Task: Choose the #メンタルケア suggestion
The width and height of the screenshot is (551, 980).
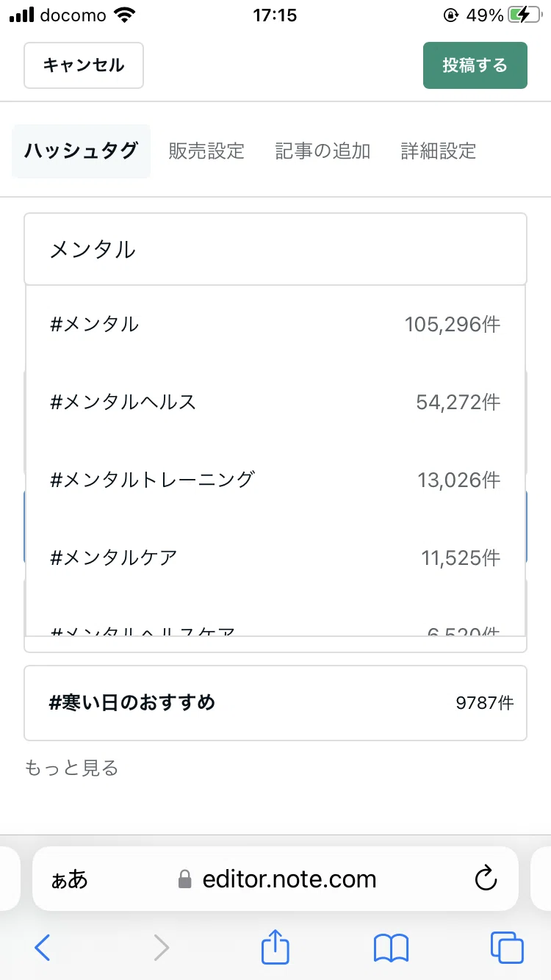Action: pos(275,558)
